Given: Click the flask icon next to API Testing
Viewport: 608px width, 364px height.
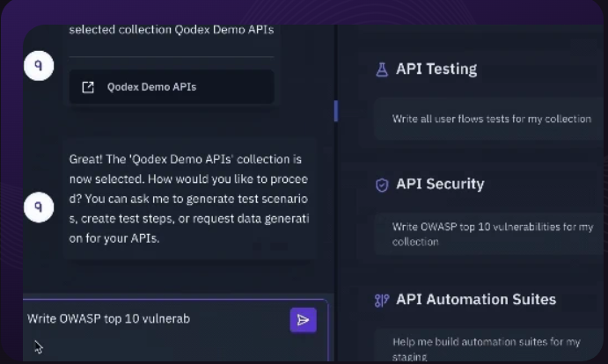Looking at the screenshot, I should tap(382, 69).
